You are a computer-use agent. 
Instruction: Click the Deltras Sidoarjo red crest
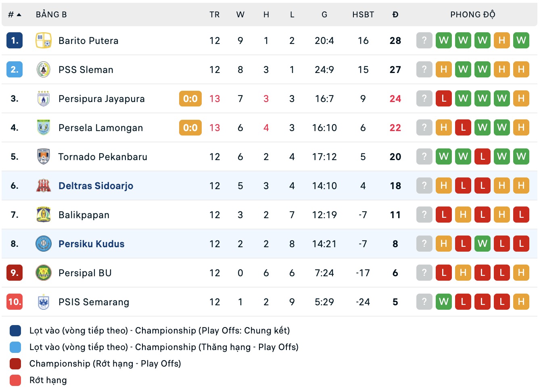click(x=44, y=186)
